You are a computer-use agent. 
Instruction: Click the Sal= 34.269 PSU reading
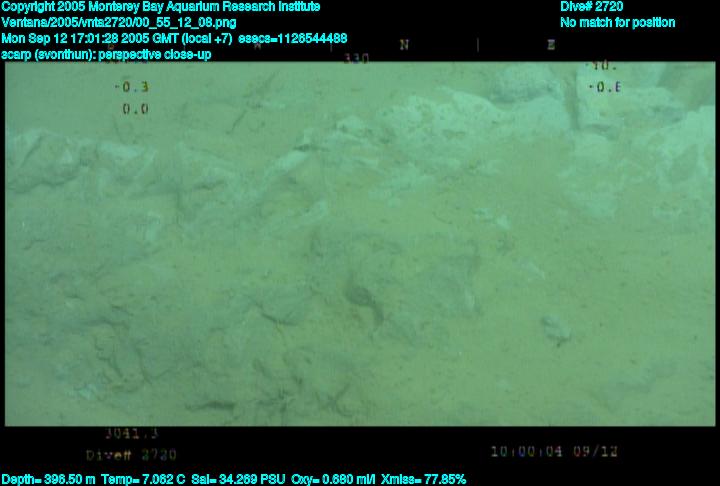[238, 480]
